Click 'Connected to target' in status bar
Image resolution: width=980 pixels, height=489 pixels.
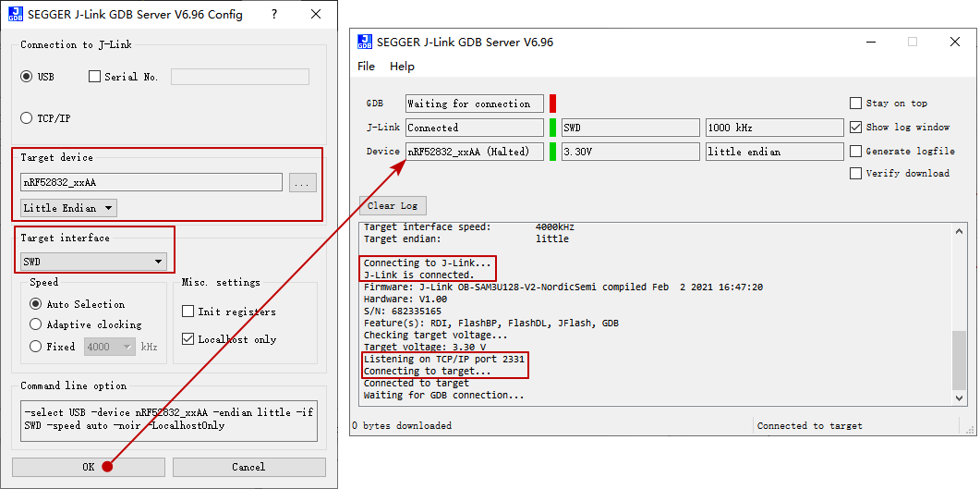pyautogui.click(x=809, y=426)
